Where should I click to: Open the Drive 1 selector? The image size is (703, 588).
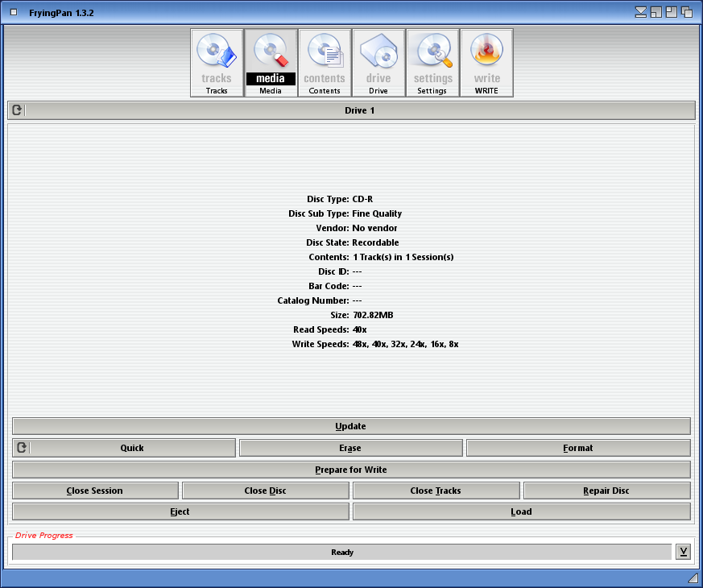(360, 110)
